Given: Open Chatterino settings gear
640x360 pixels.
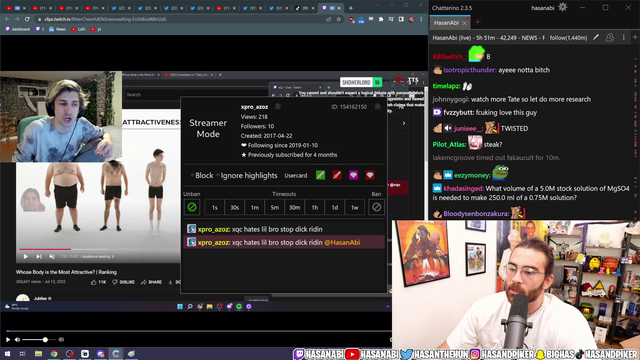Looking at the screenshot, I should 562,7.
